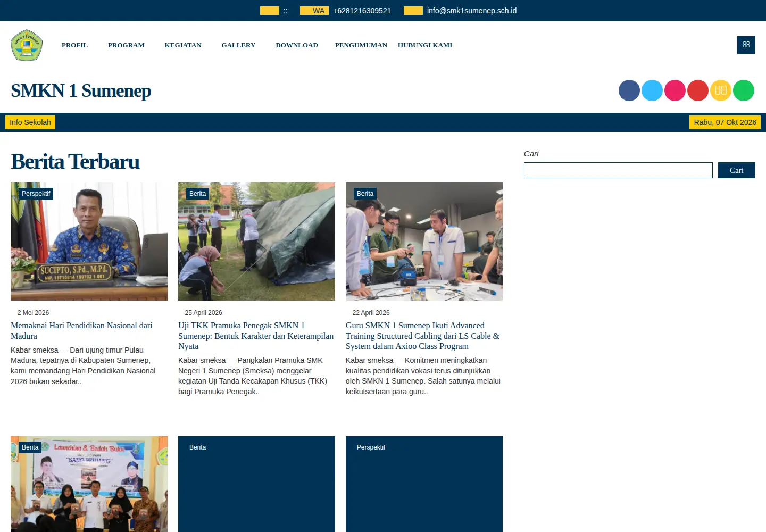Focus the Cari search input field
The height and width of the screenshot is (532, 766).
pyautogui.click(x=618, y=170)
